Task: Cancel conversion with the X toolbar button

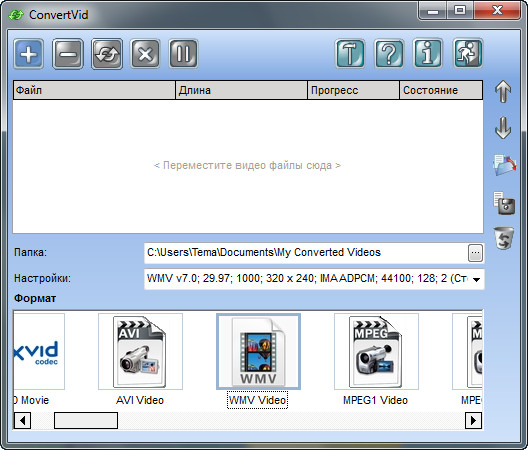Action: click(x=145, y=54)
